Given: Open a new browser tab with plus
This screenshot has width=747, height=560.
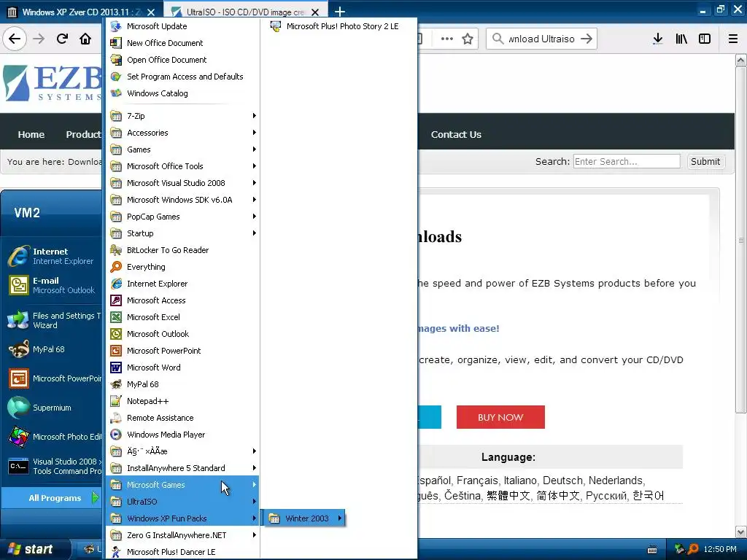Looking at the screenshot, I should click(x=340, y=12).
